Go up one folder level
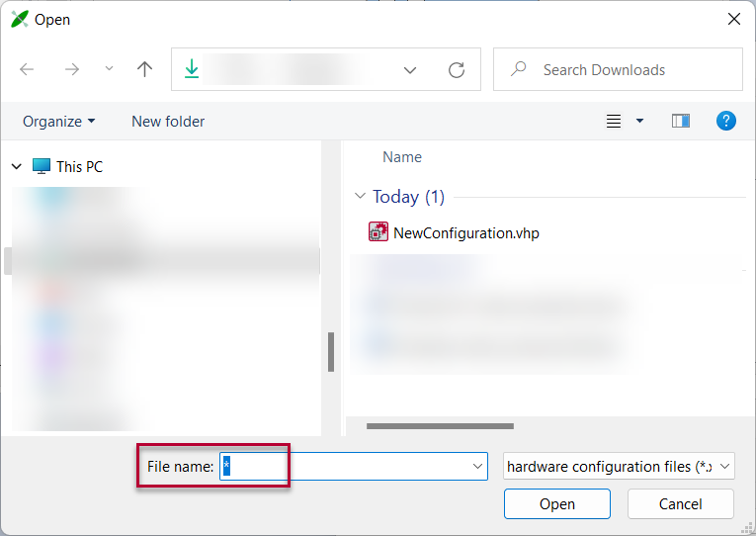Viewport: 756px width, 536px height. (145, 69)
